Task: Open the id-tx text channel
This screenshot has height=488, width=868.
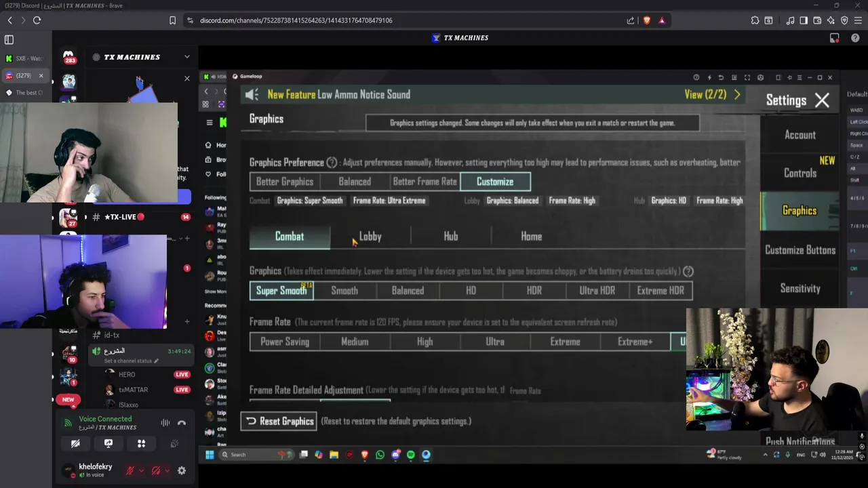Action: 112,335
